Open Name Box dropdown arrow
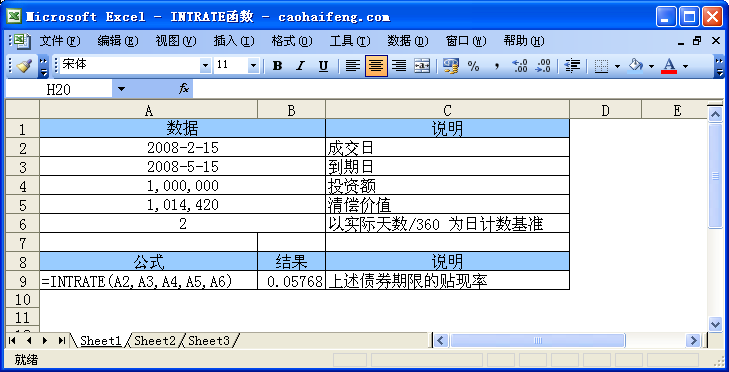This screenshot has height=372, width=729. pos(121,89)
